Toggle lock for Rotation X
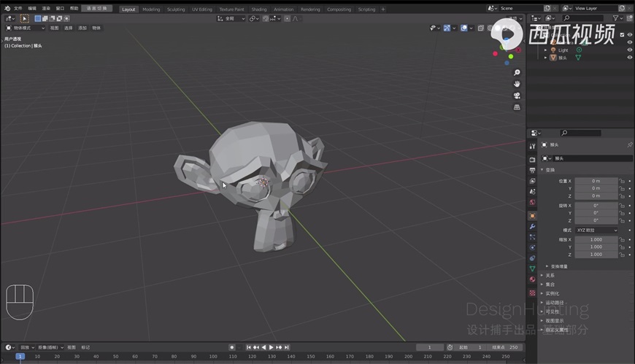Viewport: 635px width, 364px height. point(622,206)
